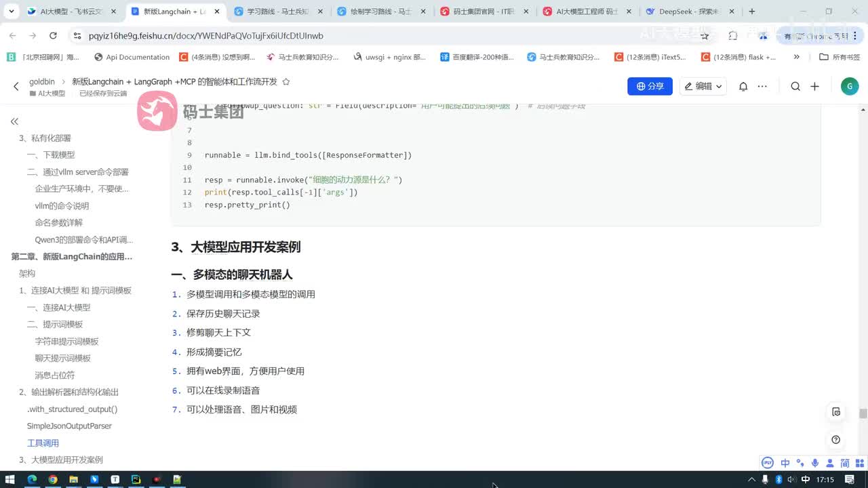
Task: Reload the current page
Action: [x=54, y=36]
